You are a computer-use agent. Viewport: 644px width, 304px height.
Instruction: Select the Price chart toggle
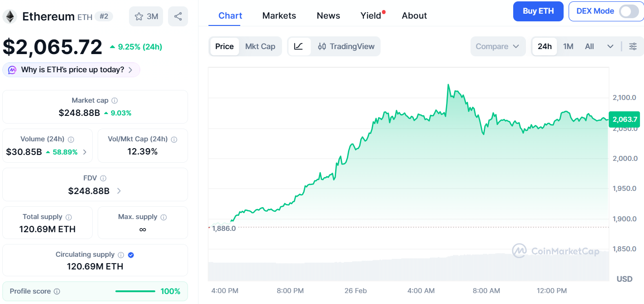coord(224,46)
